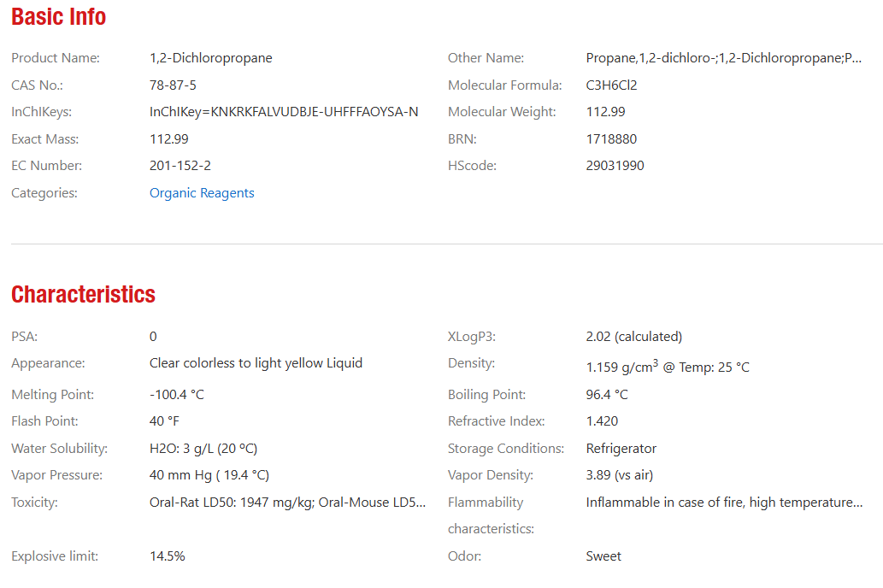Select the InChIKey value string
Screen dimensions: 883x588
click(x=284, y=112)
